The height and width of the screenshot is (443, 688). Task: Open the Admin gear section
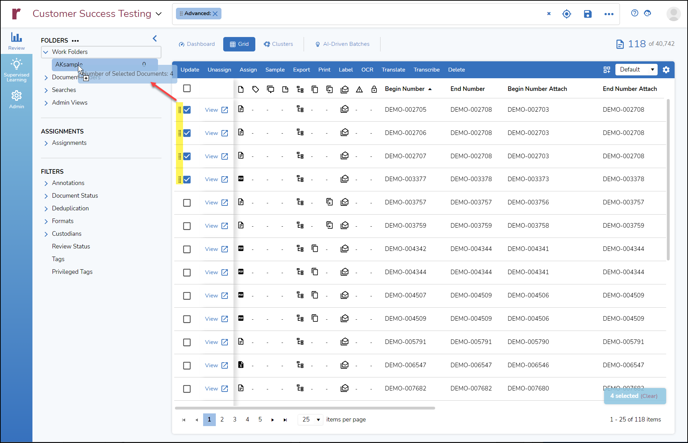tap(16, 99)
